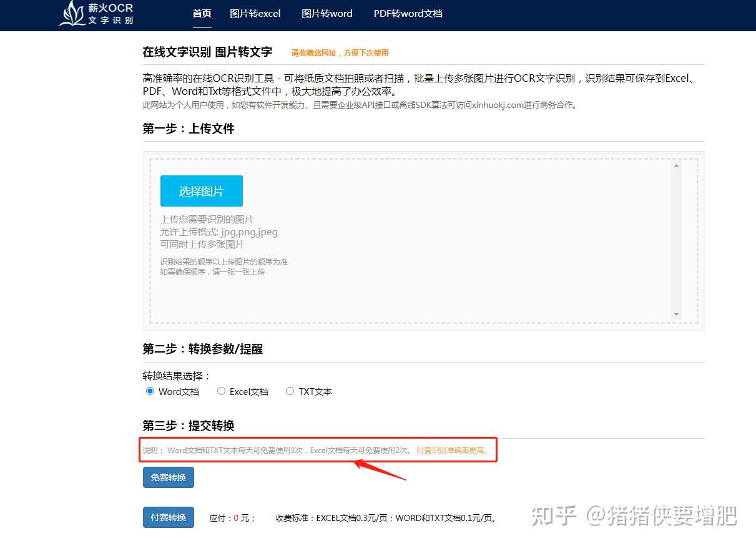Click the 选择图片 upload button

pyautogui.click(x=202, y=191)
